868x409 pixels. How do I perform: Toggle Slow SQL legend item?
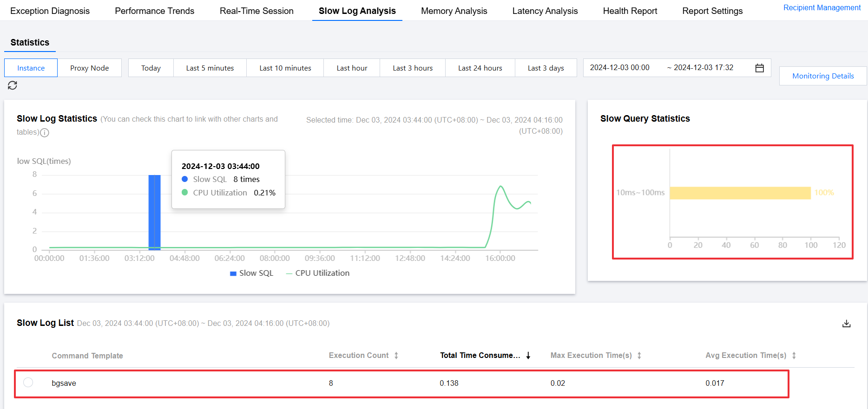point(251,273)
